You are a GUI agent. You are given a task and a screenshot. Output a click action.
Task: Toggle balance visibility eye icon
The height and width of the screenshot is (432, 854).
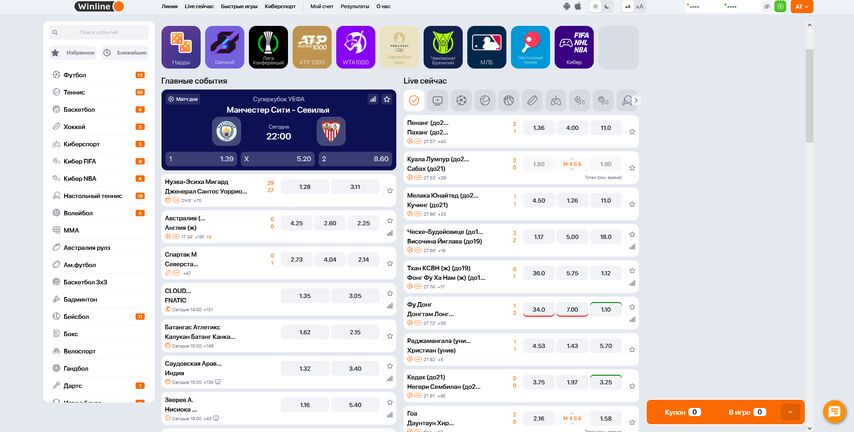[767, 7]
